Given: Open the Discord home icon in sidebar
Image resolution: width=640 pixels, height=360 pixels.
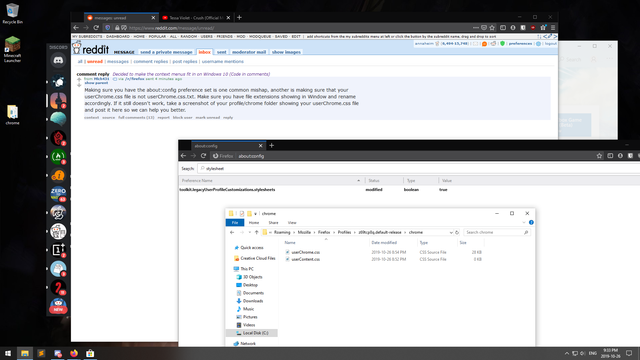Looking at the screenshot, I should [x=58, y=60].
